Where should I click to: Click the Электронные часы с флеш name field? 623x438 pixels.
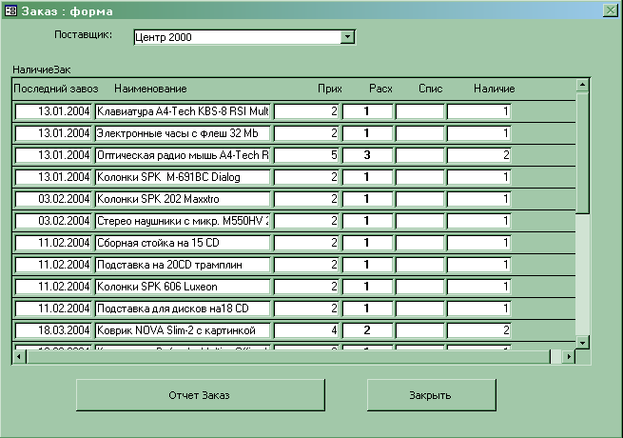pos(183,133)
